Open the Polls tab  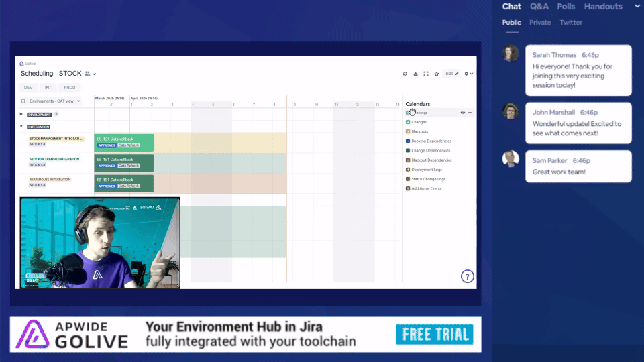click(566, 7)
